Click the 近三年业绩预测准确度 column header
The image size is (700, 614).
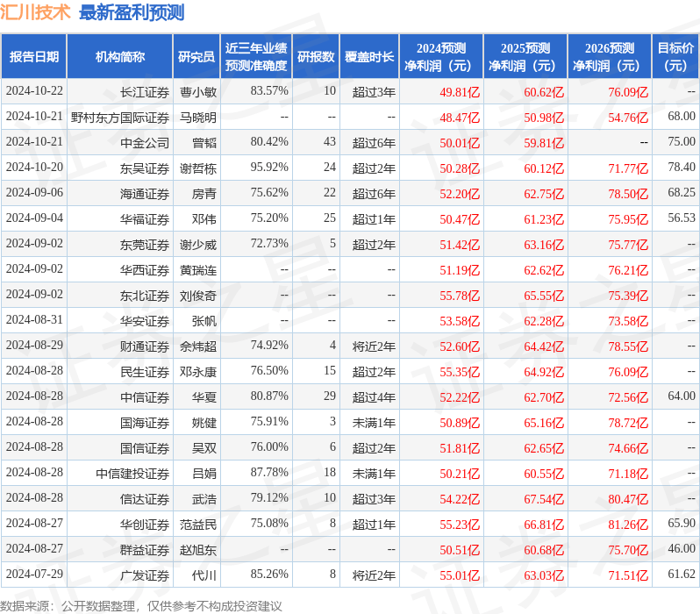[256, 57]
